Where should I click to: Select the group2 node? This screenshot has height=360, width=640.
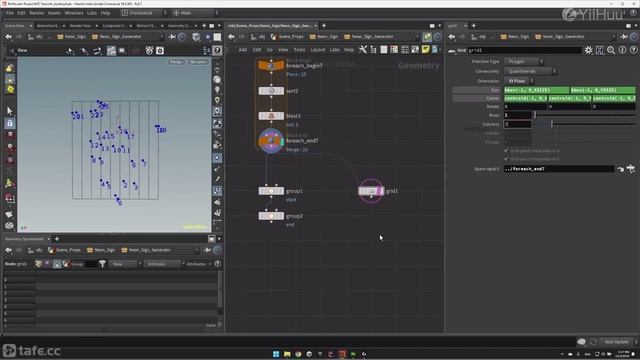click(x=271, y=216)
